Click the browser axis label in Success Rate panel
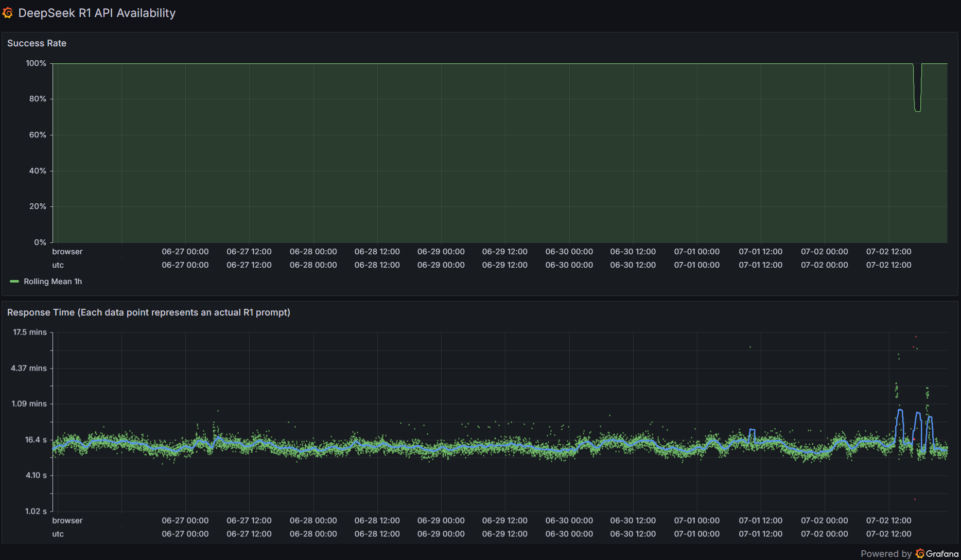This screenshot has width=961, height=560. (67, 252)
